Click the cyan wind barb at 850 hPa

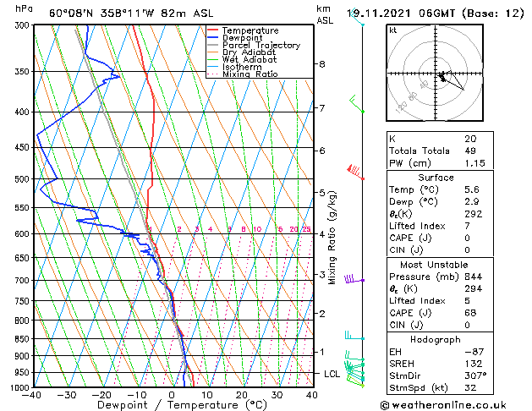[354, 336]
